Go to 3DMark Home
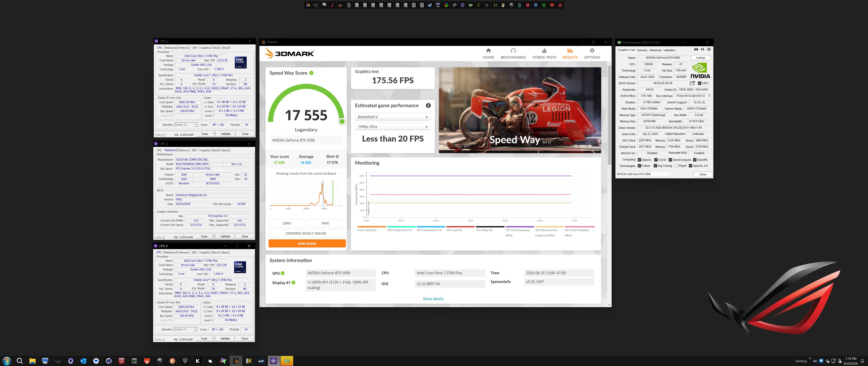The width and height of the screenshot is (868, 366). pos(488,54)
